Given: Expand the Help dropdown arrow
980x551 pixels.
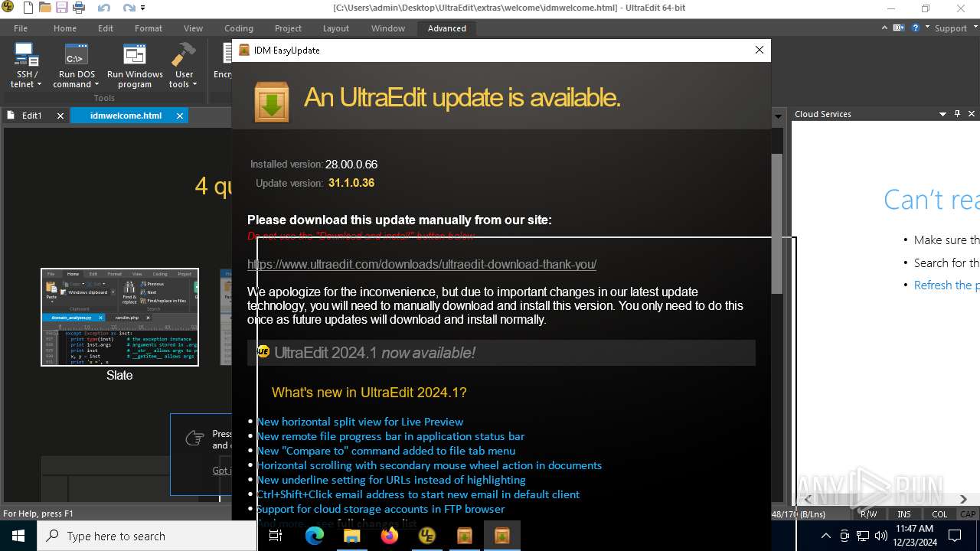Looking at the screenshot, I should coord(927,28).
